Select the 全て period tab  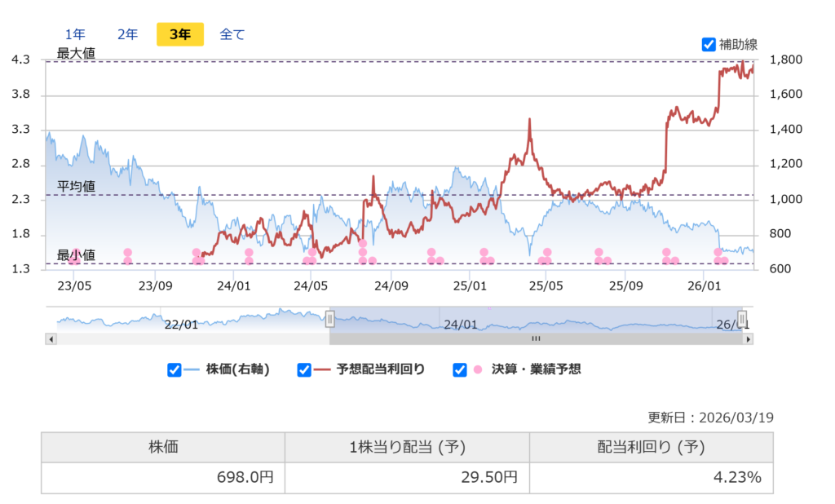[x=232, y=34]
